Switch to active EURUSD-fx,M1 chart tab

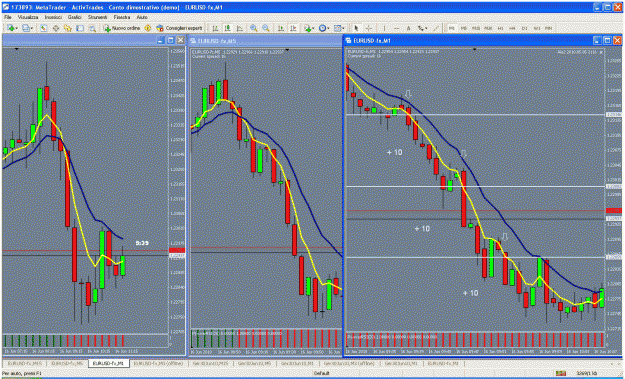pyautogui.click(x=108, y=364)
